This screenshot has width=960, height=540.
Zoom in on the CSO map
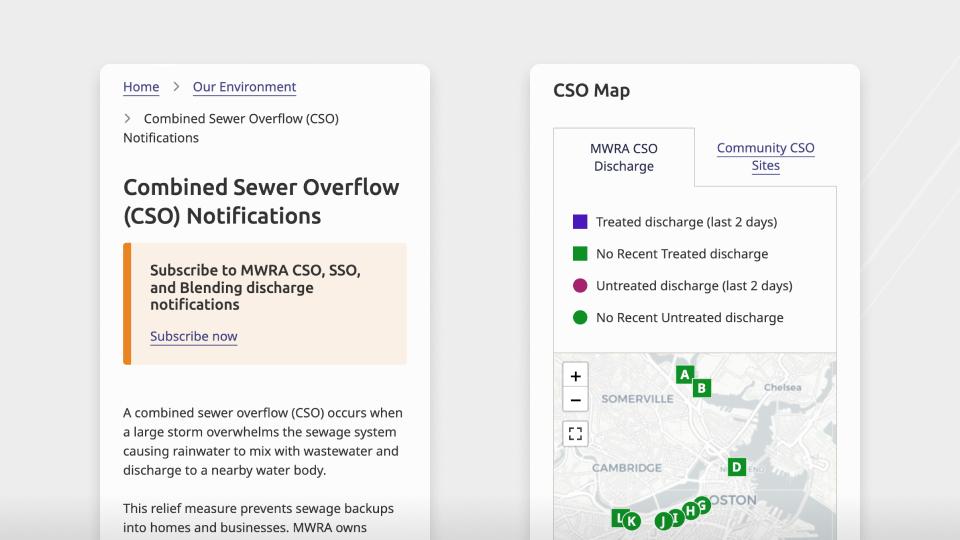click(x=575, y=377)
